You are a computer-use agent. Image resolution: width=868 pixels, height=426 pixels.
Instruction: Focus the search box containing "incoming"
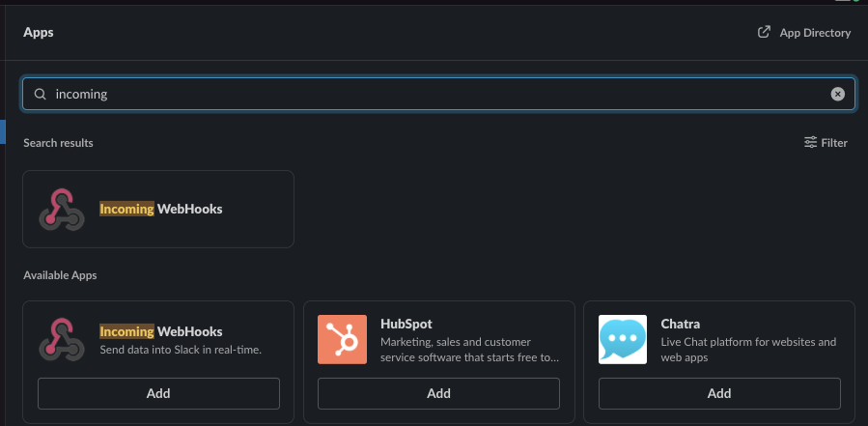click(438, 94)
